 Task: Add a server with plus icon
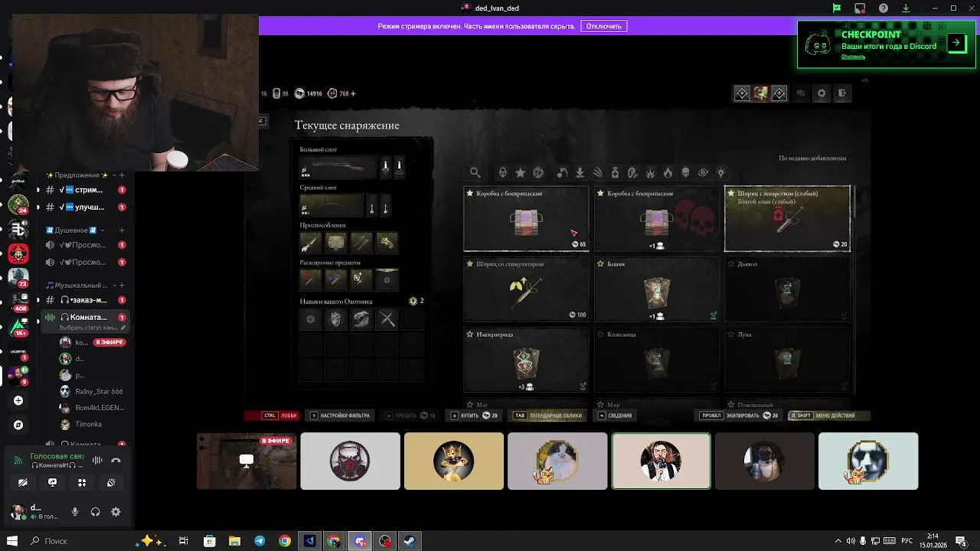tap(18, 400)
